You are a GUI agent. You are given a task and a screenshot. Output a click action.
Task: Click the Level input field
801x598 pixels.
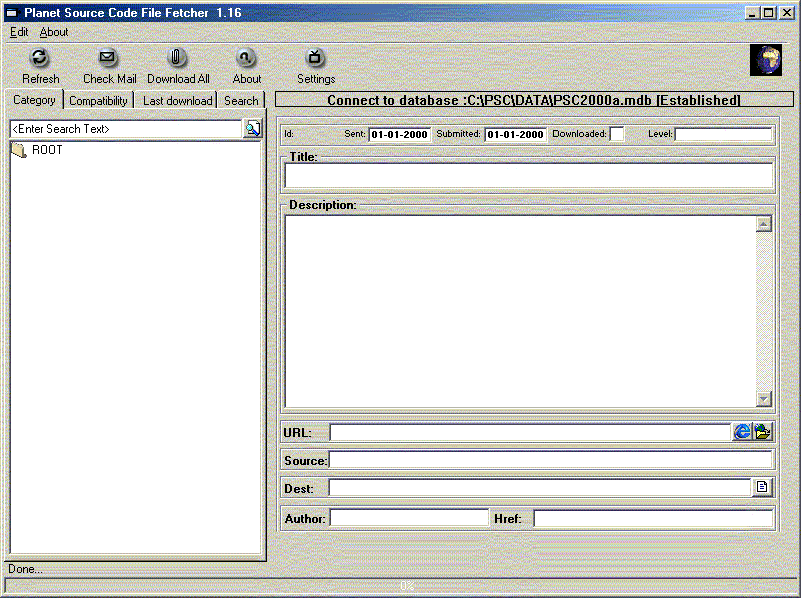(723, 134)
